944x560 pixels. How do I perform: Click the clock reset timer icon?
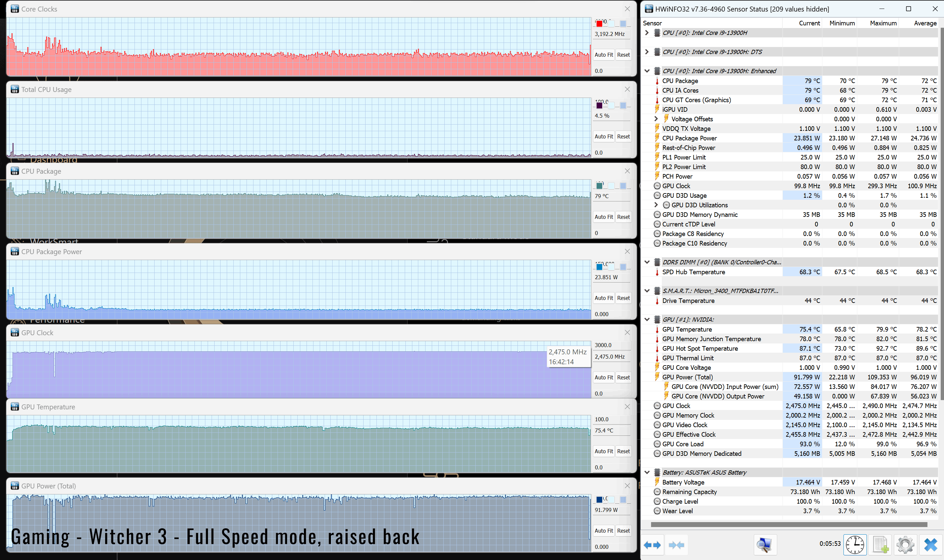tap(855, 545)
